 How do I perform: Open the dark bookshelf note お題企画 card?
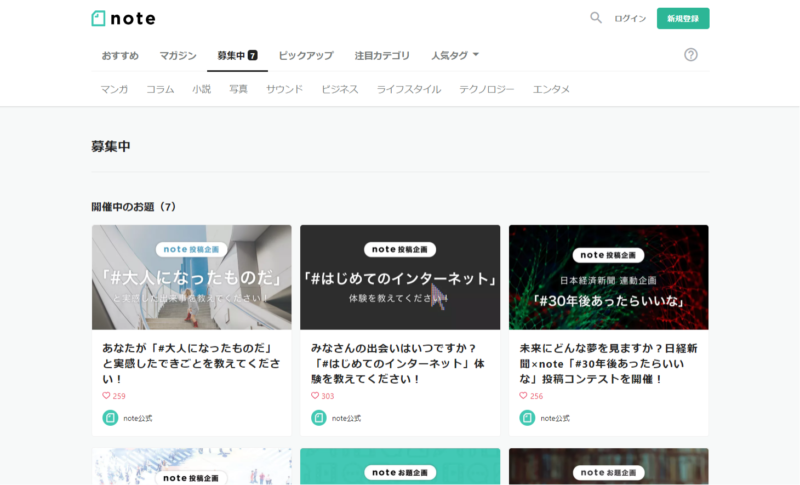tap(609, 467)
